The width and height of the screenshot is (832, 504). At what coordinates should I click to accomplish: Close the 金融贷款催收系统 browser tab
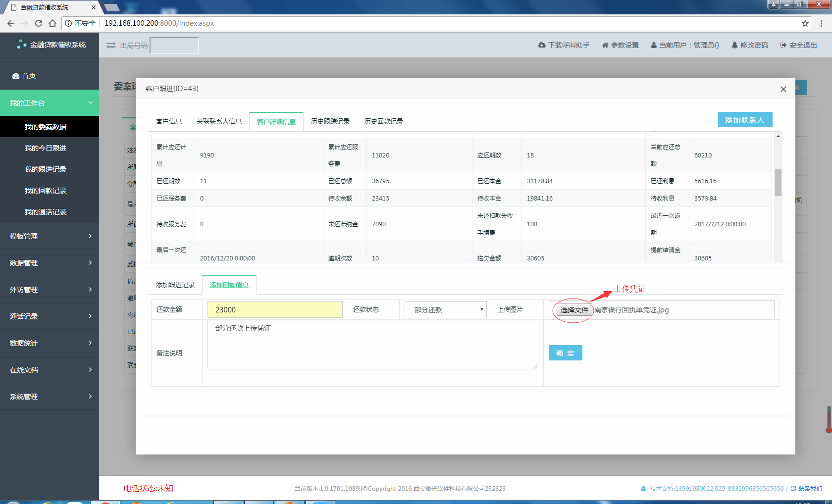pos(93,7)
